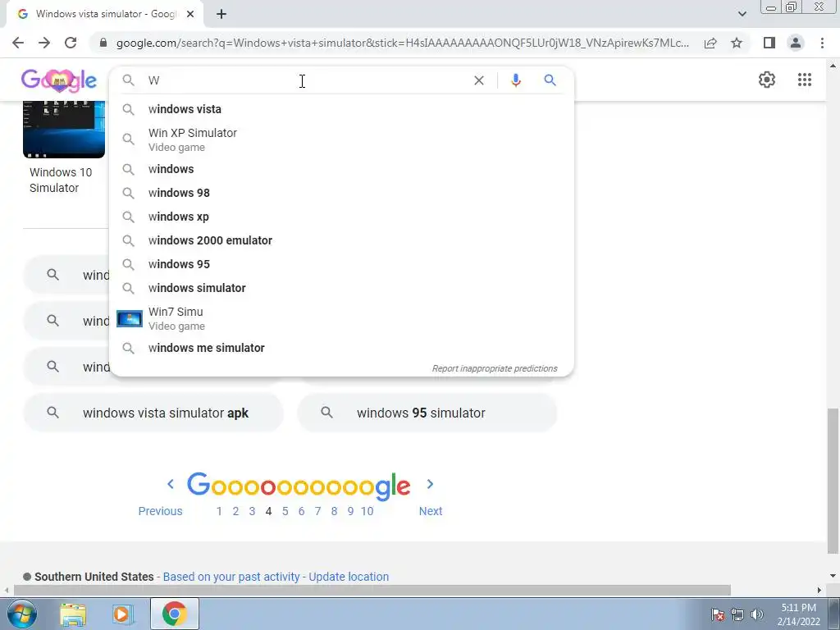Click the padlock site info icon
The image size is (840, 630).
pyautogui.click(x=103, y=43)
